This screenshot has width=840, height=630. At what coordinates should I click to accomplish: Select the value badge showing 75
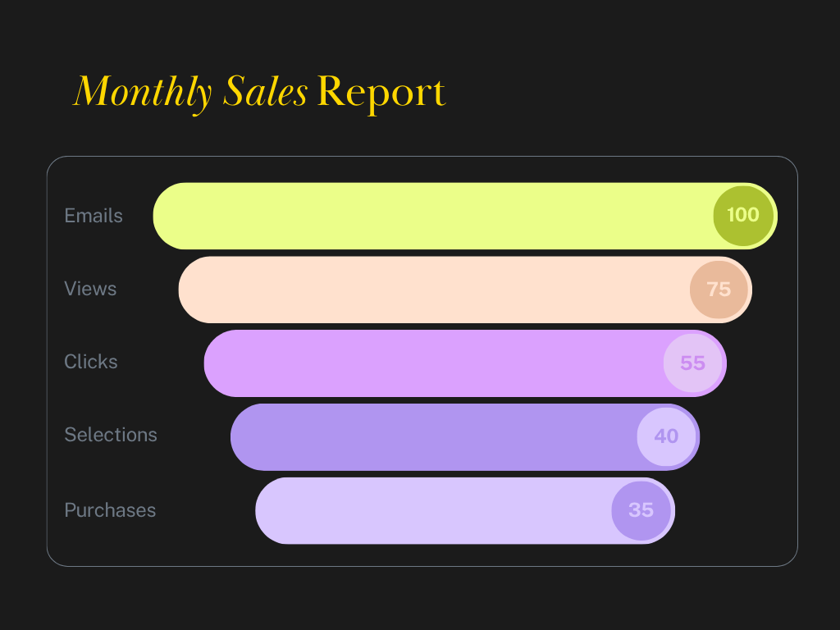click(x=719, y=290)
